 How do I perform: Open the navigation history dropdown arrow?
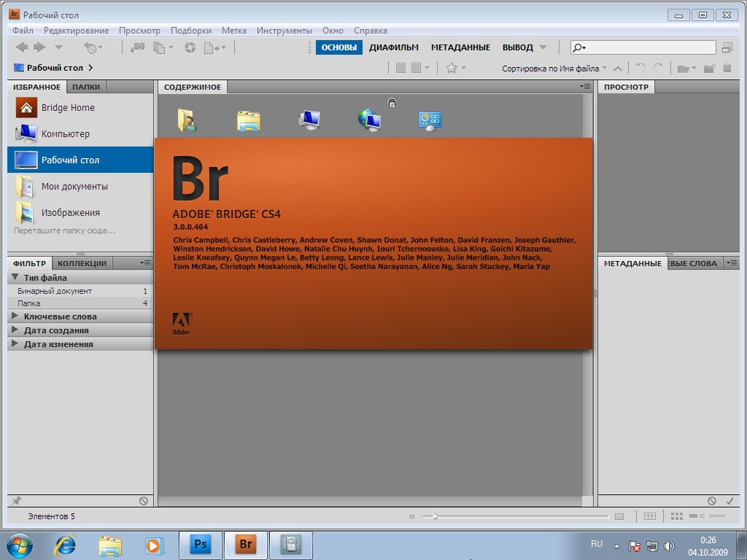pos(58,47)
